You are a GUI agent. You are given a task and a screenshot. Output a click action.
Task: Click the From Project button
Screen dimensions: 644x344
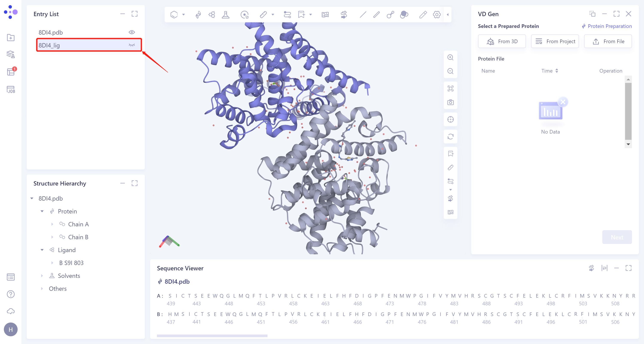(x=555, y=41)
